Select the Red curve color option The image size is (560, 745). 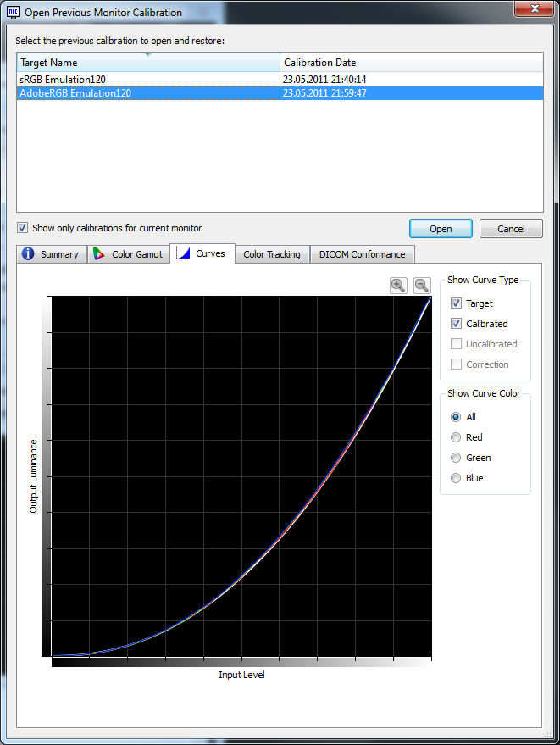tap(457, 437)
